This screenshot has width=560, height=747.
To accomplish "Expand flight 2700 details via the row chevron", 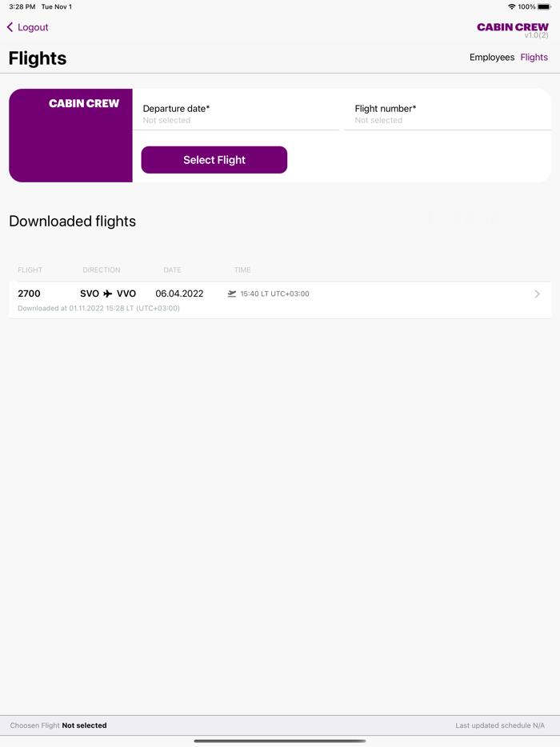I will 537,294.
